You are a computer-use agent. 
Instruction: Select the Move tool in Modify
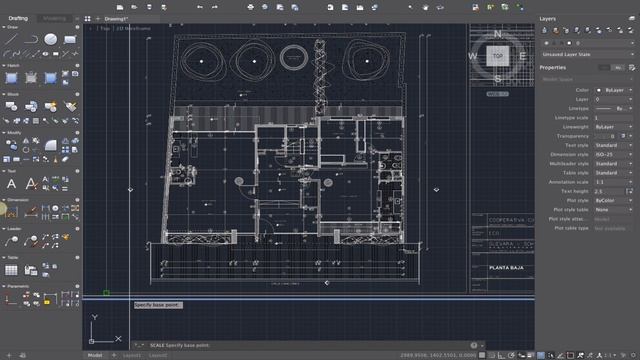coord(11,144)
